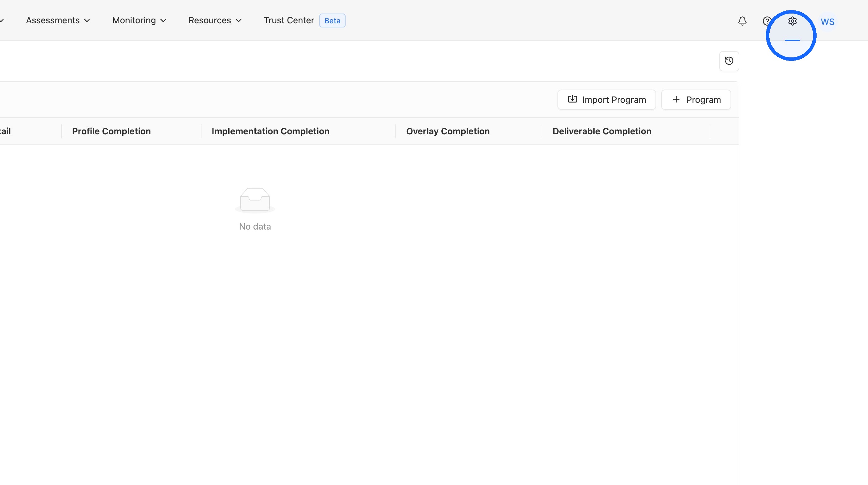Click the No data text
The height and width of the screenshot is (485, 868).
tap(255, 226)
